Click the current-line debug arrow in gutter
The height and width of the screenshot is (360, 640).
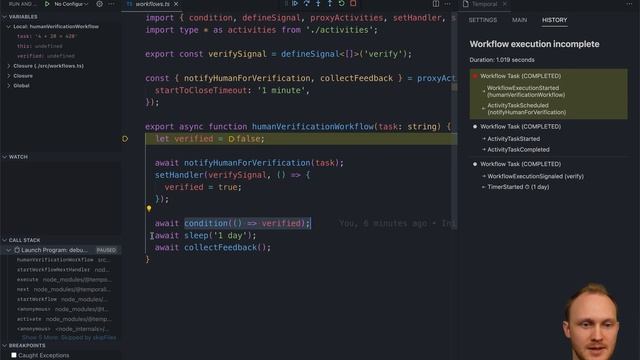(125, 139)
